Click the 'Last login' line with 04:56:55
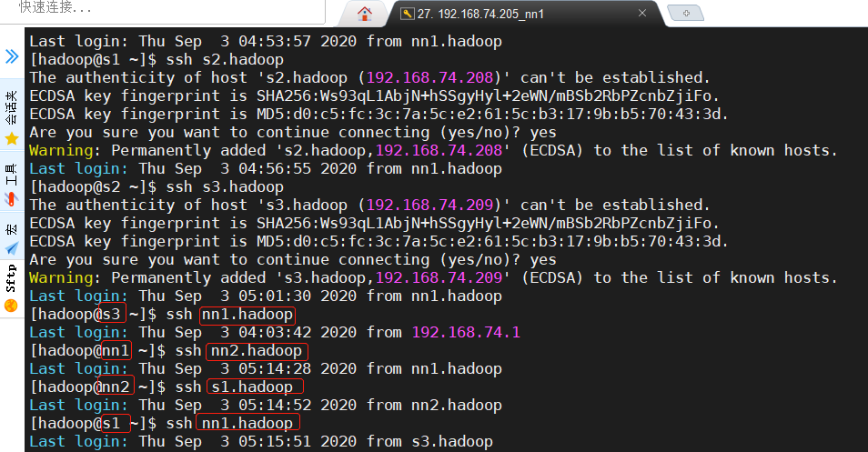The image size is (868, 452). (x=266, y=169)
